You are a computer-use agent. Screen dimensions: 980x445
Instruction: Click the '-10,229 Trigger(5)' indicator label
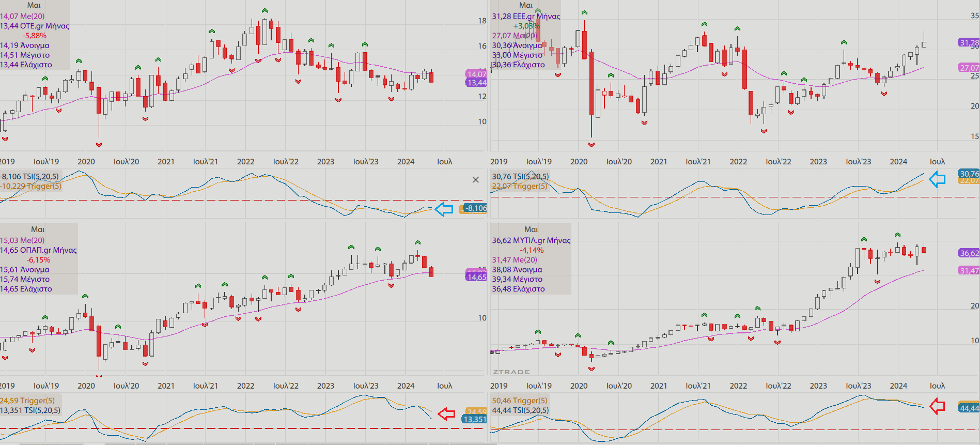point(30,186)
